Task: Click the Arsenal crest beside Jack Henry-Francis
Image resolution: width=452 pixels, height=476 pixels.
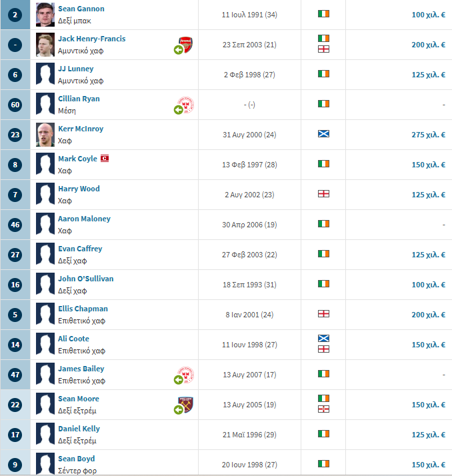Action: pos(185,44)
